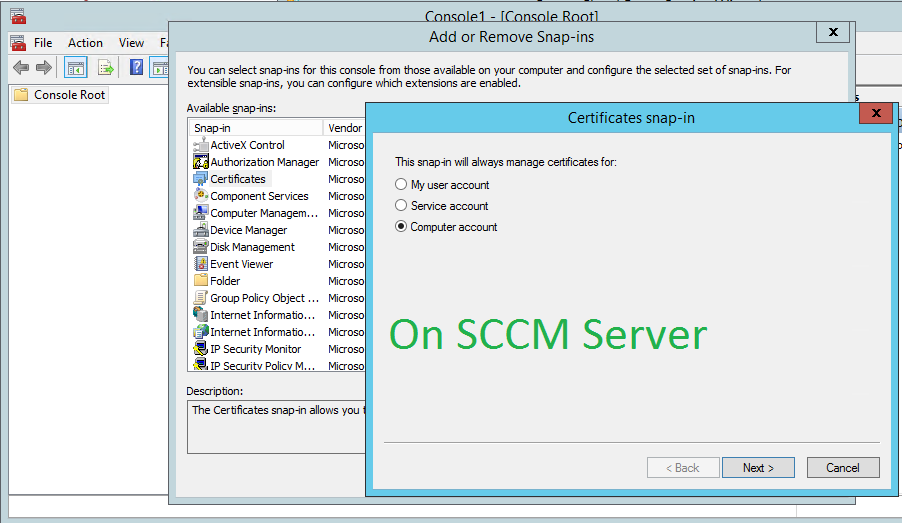Click the Authorization Manager snap-in icon
Screen dimensions: 902x523
click(200, 162)
